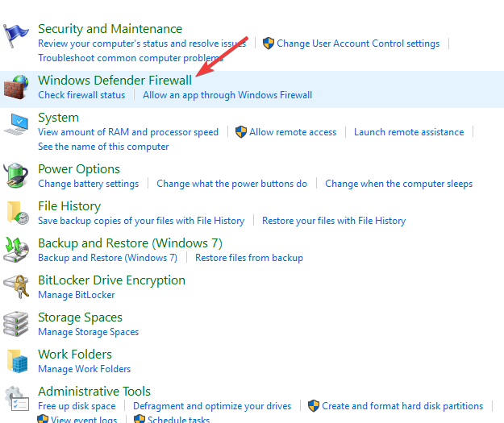Open Backup and Restore (Windows 7) heading
Screen dimensions: 504x423
tap(130, 243)
